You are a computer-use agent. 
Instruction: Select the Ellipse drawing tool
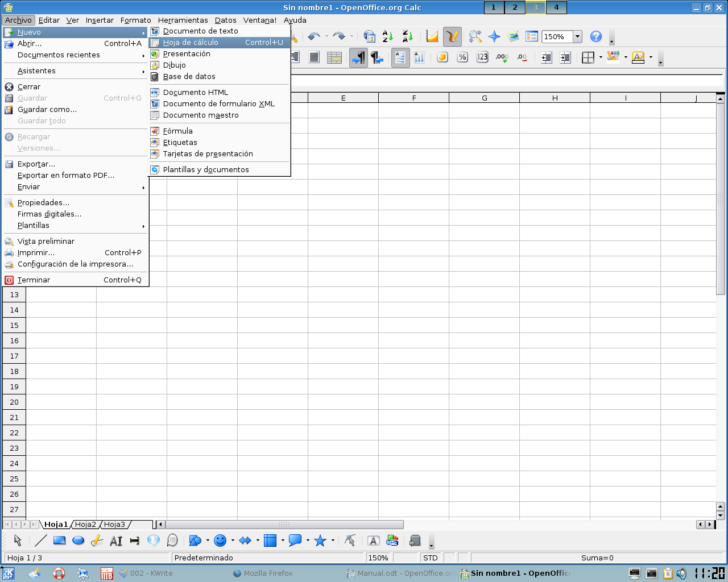pyautogui.click(x=78, y=541)
